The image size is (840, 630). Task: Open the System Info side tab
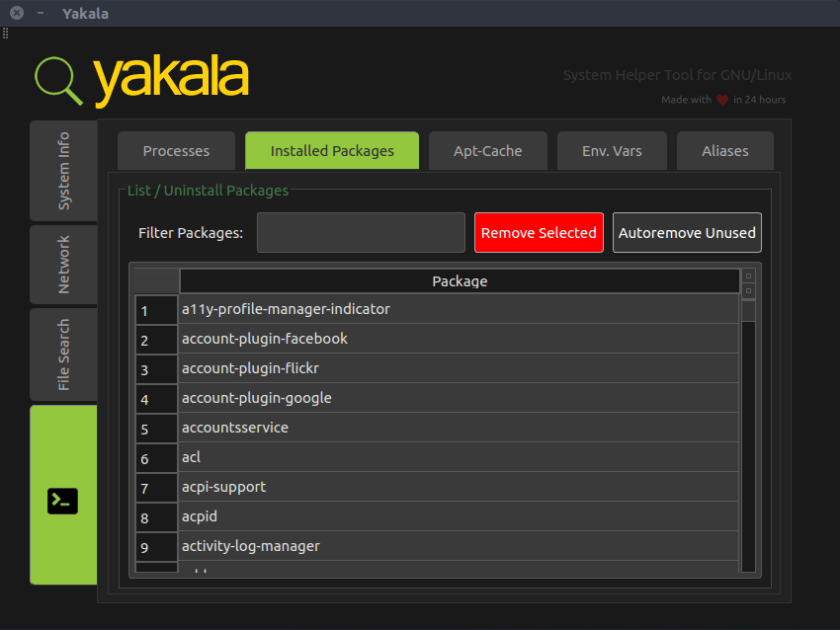point(63,171)
